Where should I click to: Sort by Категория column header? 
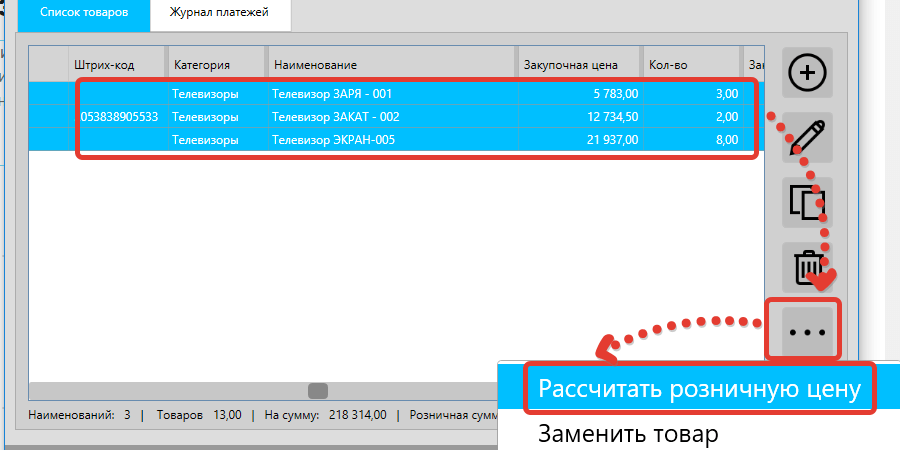click(216, 65)
